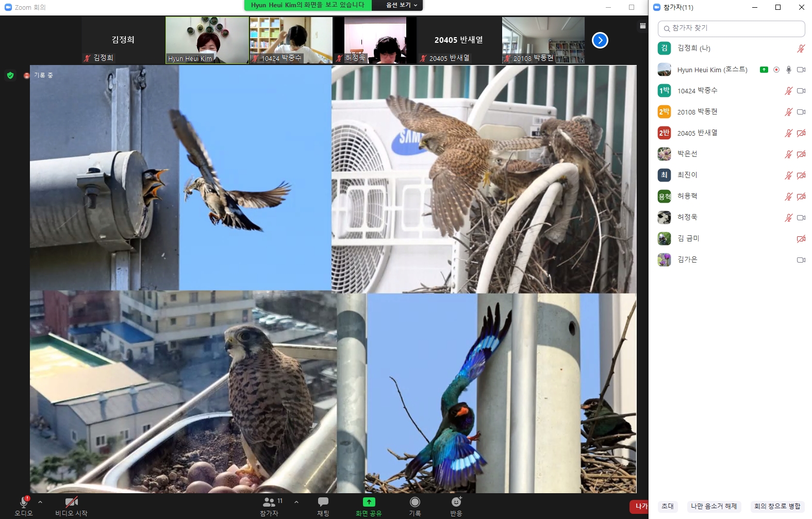Click muted mic icon for 허정욱 in list
Viewport: 812px width, 519px height.
(789, 218)
